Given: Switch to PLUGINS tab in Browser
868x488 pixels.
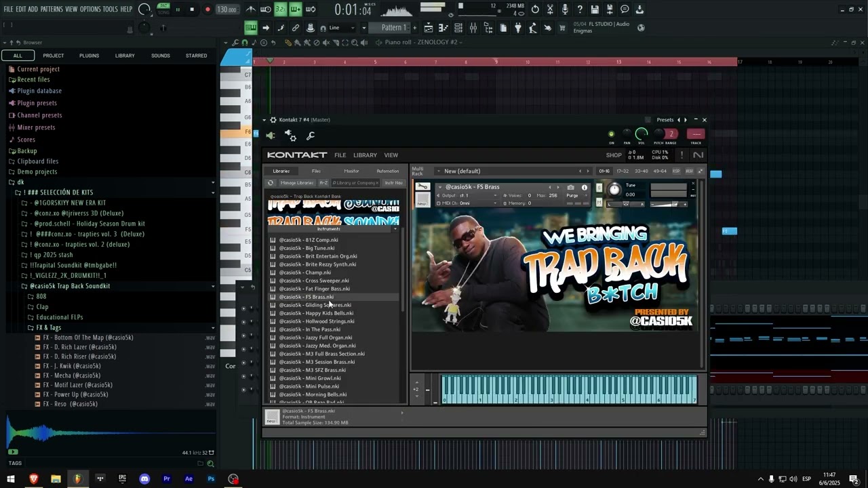Looking at the screenshot, I should [89, 56].
